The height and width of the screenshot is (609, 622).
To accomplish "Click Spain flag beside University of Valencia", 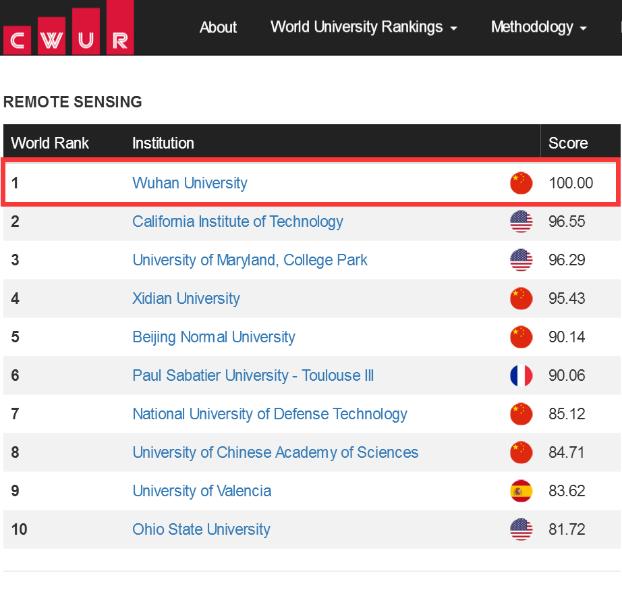I will [x=521, y=491].
